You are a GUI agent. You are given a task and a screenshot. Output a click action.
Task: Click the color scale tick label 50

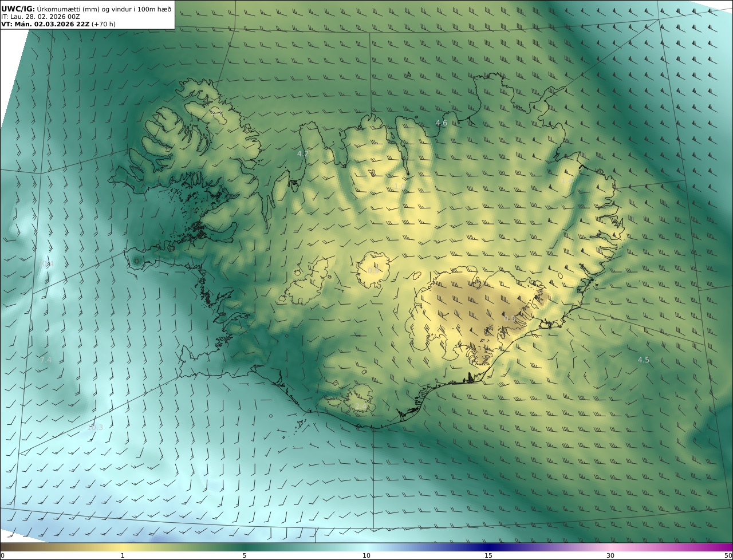[x=728, y=555]
